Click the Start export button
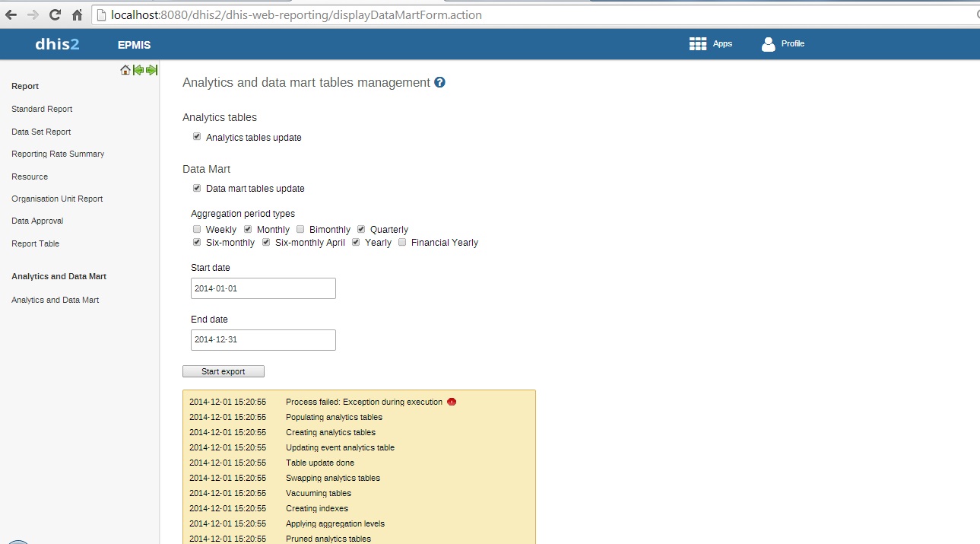The width and height of the screenshot is (980, 544). [x=224, y=371]
